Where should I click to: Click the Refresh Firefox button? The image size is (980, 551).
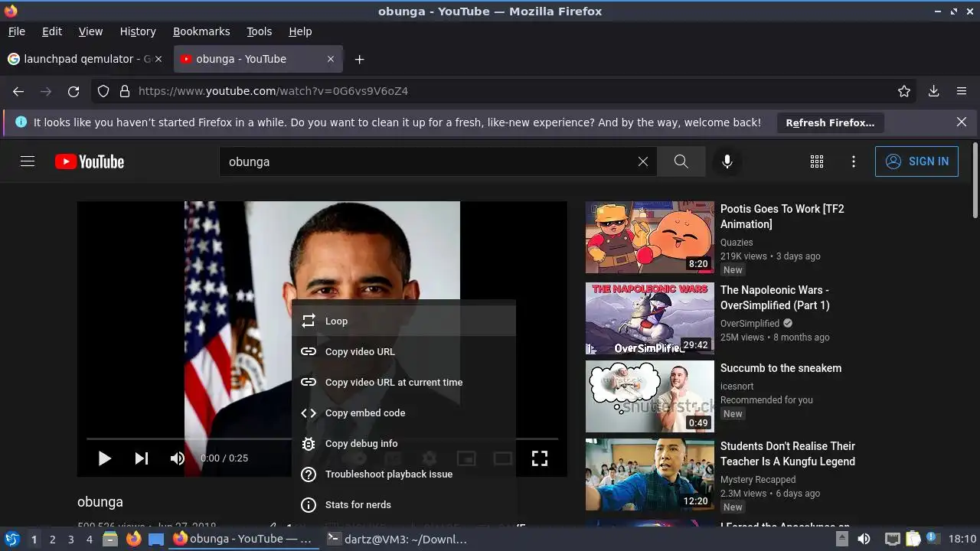pos(830,122)
